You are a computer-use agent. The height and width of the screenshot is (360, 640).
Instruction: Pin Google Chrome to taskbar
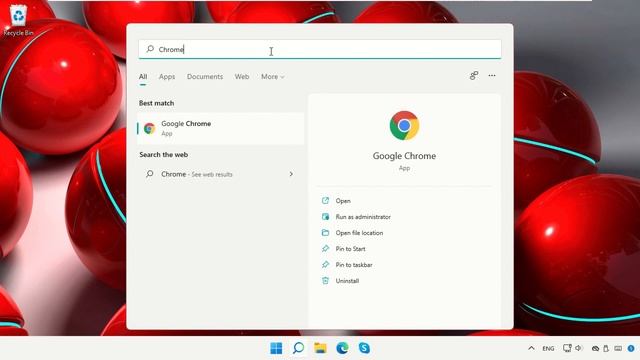click(354, 265)
